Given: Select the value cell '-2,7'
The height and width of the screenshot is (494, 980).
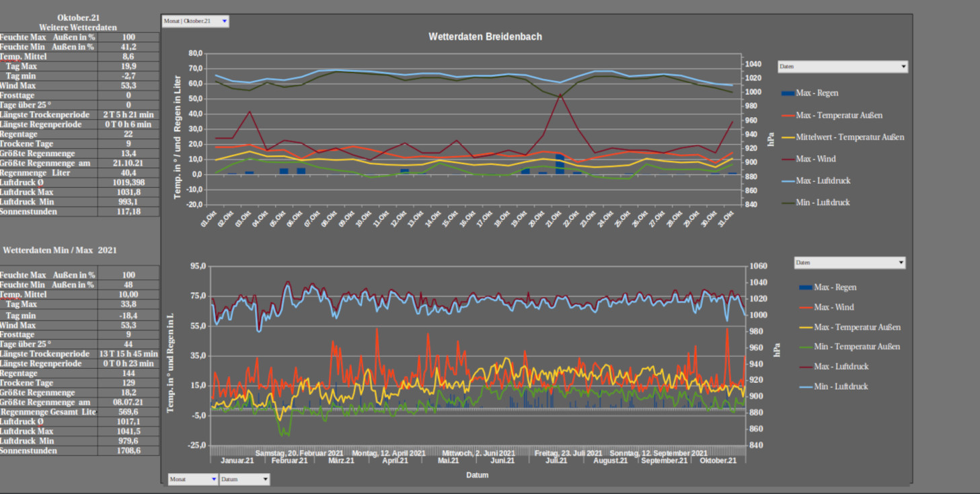Looking at the screenshot, I should point(128,76).
